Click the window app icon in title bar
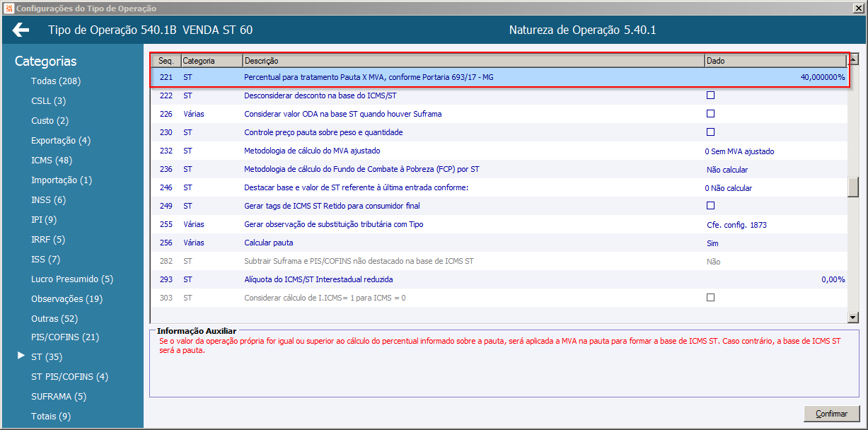 [x=8, y=8]
